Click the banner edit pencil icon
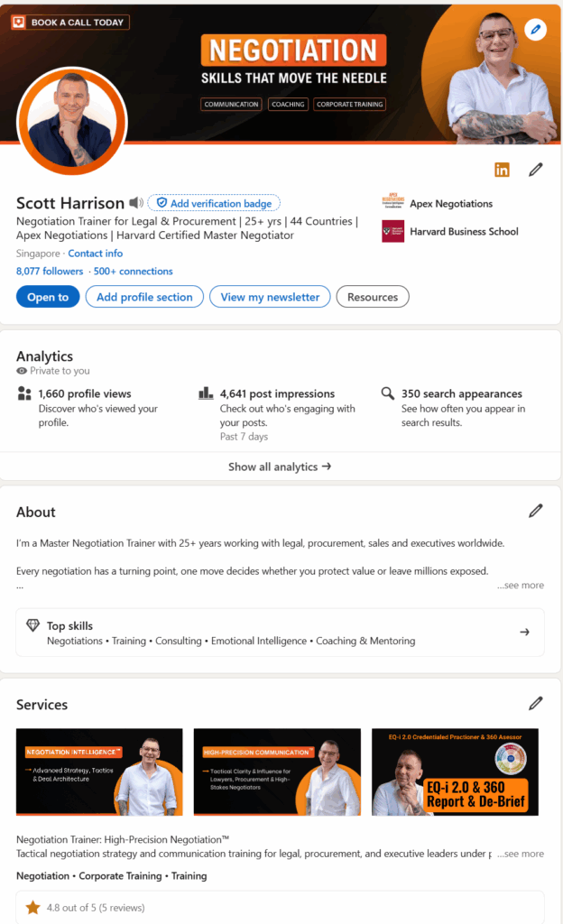Image resolution: width=563 pixels, height=924 pixels. [535, 30]
